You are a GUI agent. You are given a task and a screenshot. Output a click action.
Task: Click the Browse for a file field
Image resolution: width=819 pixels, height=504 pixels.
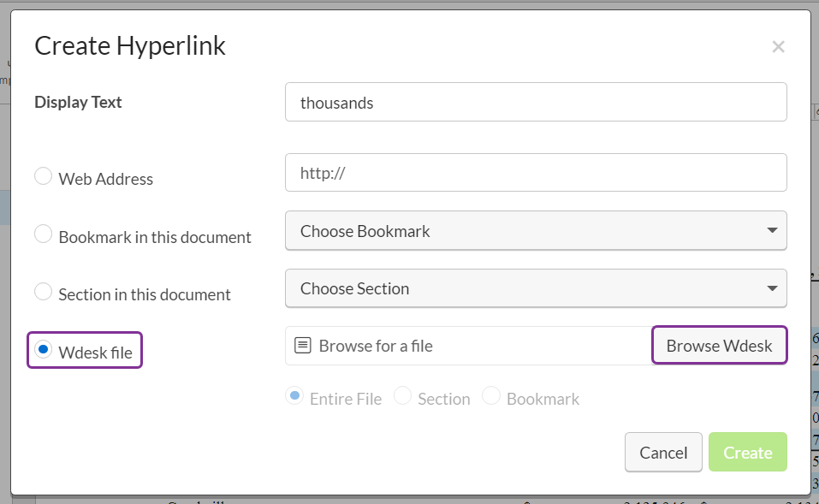point(468,346)
